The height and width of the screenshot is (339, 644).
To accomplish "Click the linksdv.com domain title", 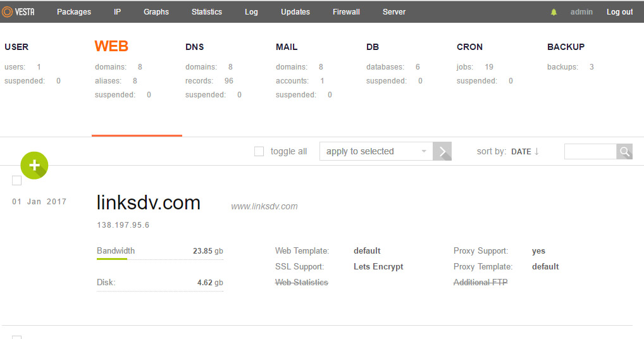I will click(148, 203).
